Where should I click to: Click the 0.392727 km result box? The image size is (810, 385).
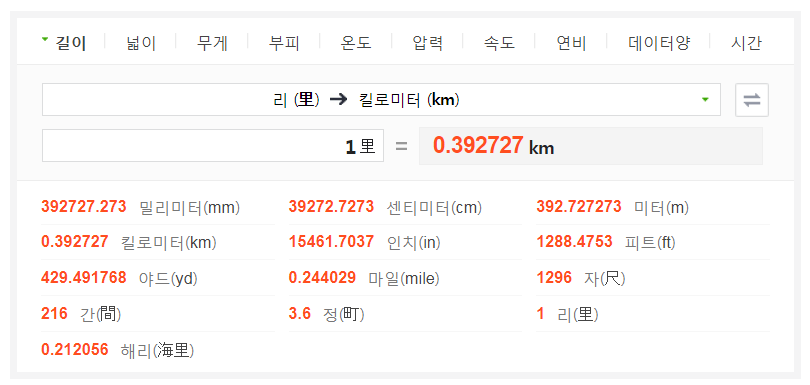point(591,146)
